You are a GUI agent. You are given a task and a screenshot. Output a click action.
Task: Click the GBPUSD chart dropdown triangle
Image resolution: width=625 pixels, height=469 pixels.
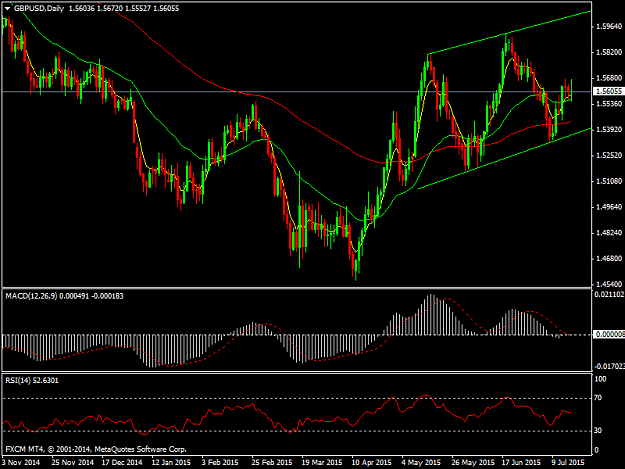(7, 8)
